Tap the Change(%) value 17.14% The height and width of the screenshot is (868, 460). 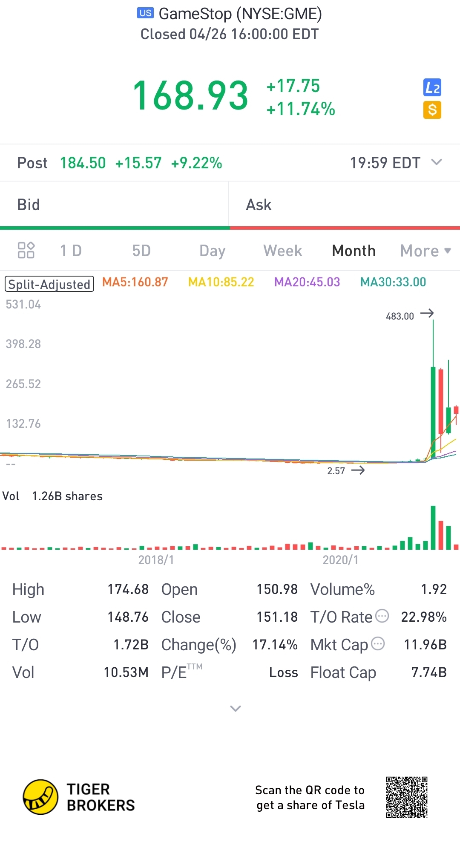(x=275, y=645)
